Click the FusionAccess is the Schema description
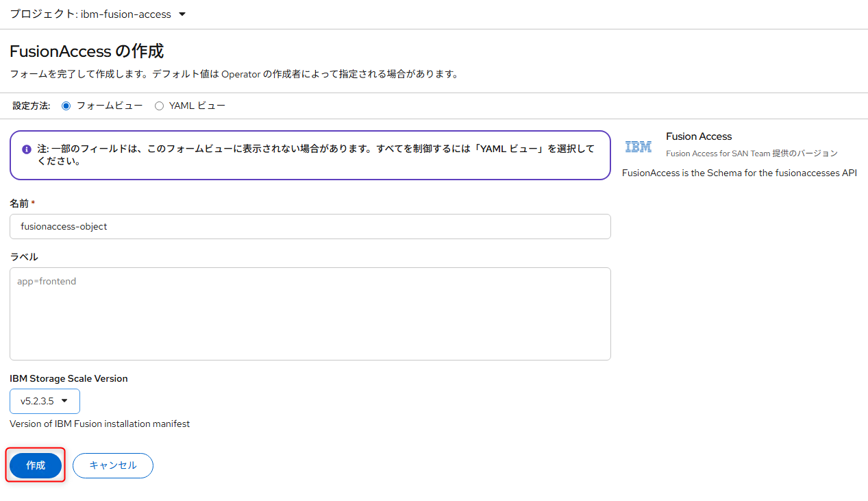This screenshot has width=868, height=501. point(739,173)
